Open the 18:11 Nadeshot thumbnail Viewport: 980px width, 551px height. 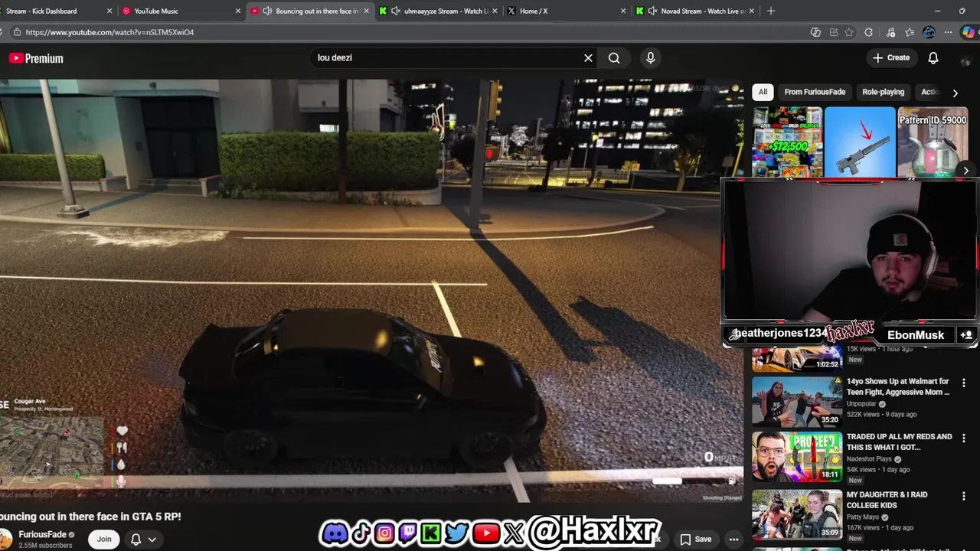[x=797, y=456]
